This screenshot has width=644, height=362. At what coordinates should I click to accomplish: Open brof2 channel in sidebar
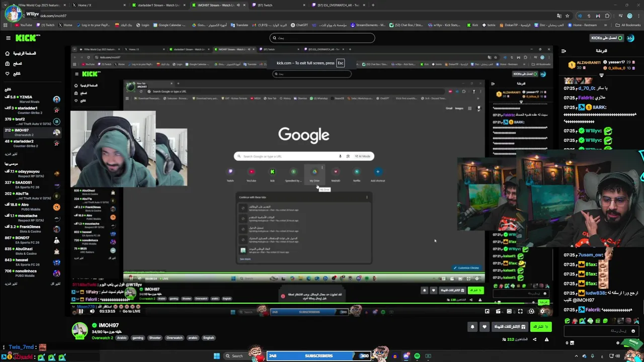pyautogui.click(x=32, y=121)
